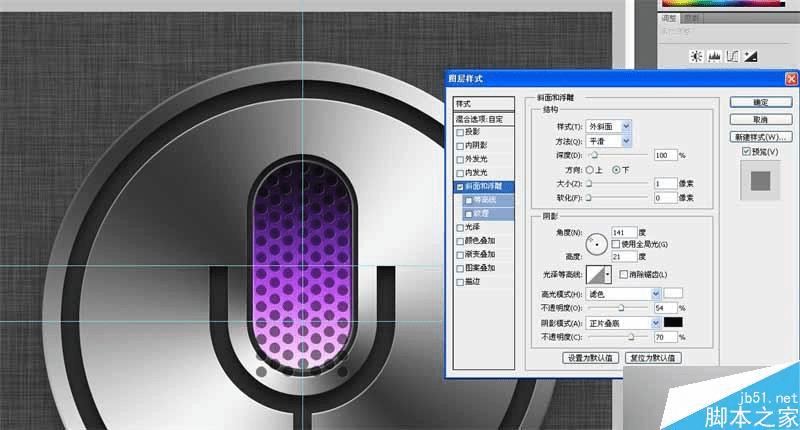Enable the 内发光 inner glow checkbox
The width and height of the screenshot is (800, 430).
[460, 173]
